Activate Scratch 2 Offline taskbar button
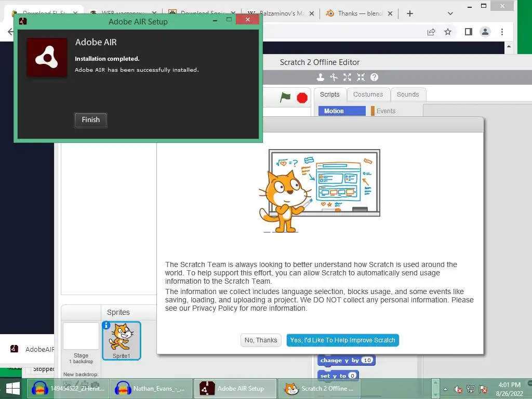532x399 pixels. pyautogui.click(x=319, y=389)
